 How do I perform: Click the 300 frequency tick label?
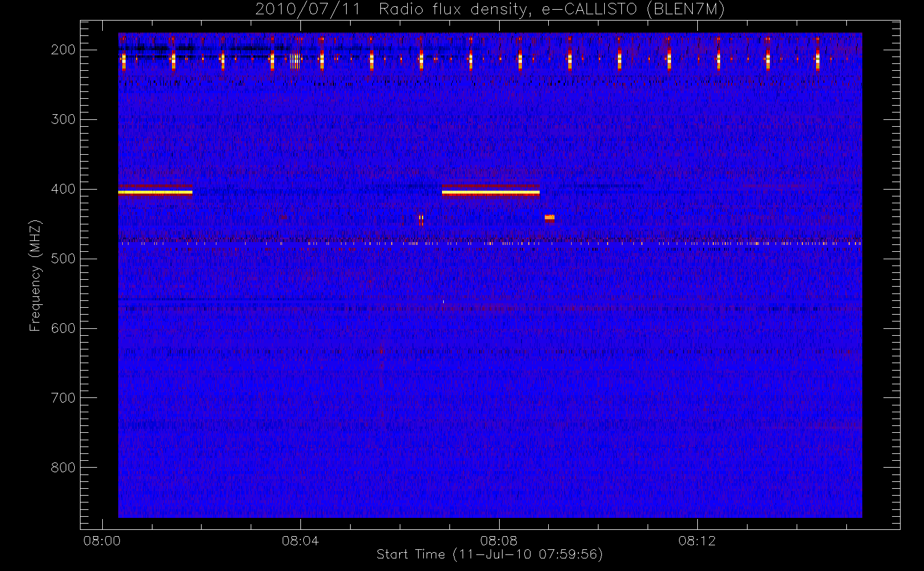click(x=63, y=119)
